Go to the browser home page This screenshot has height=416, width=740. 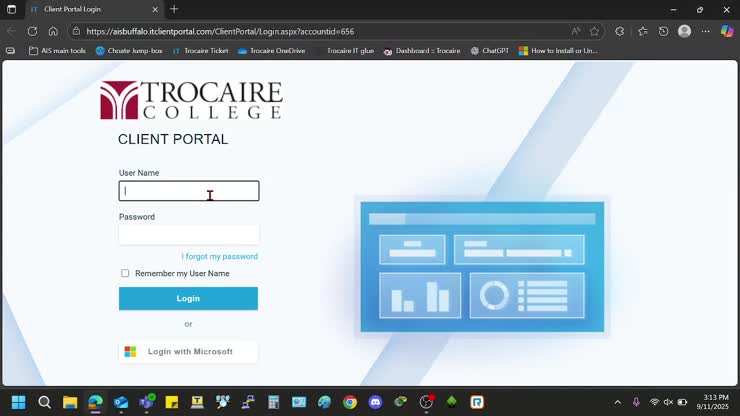53,32
